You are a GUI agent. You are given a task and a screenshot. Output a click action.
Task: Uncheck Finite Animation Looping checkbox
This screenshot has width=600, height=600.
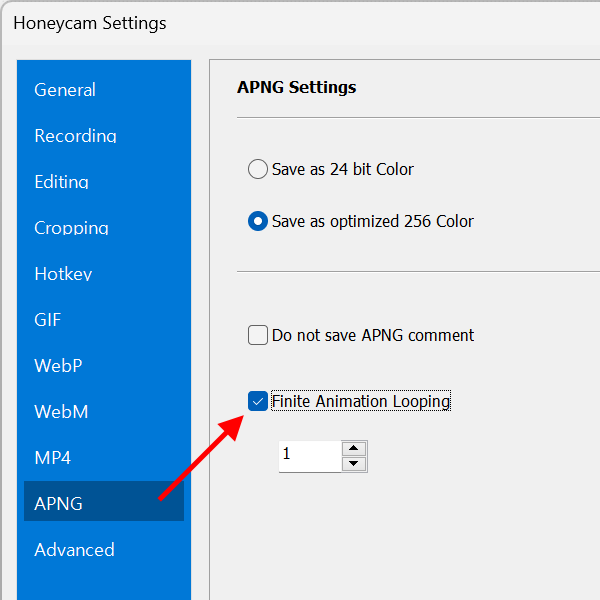(258, 401)
